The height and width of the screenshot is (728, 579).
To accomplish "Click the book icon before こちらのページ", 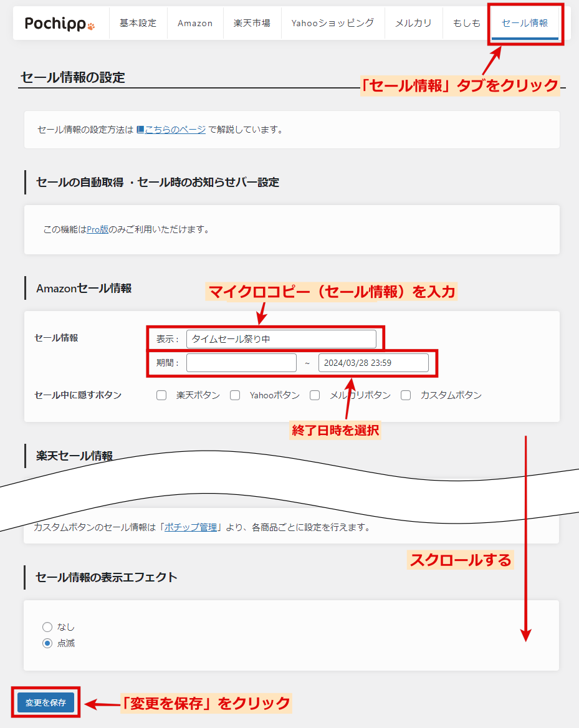I will 141,130.
